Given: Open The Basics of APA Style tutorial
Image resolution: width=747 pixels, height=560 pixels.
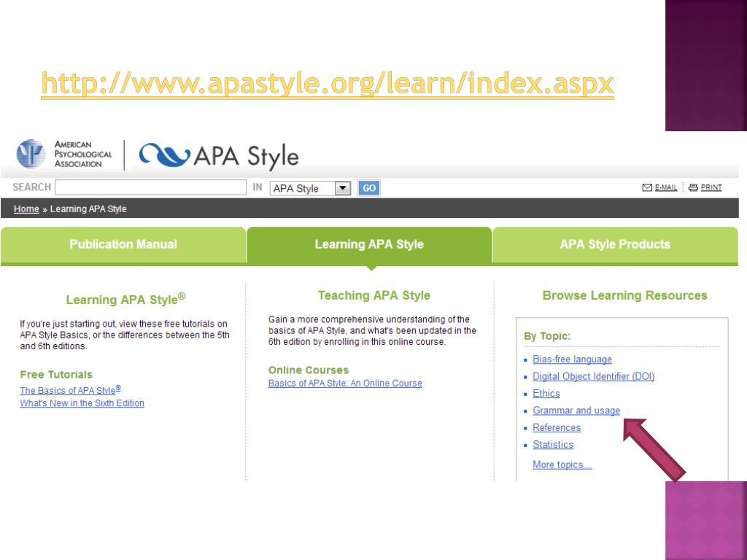Looking at the screenshot, I should point(71,390).
